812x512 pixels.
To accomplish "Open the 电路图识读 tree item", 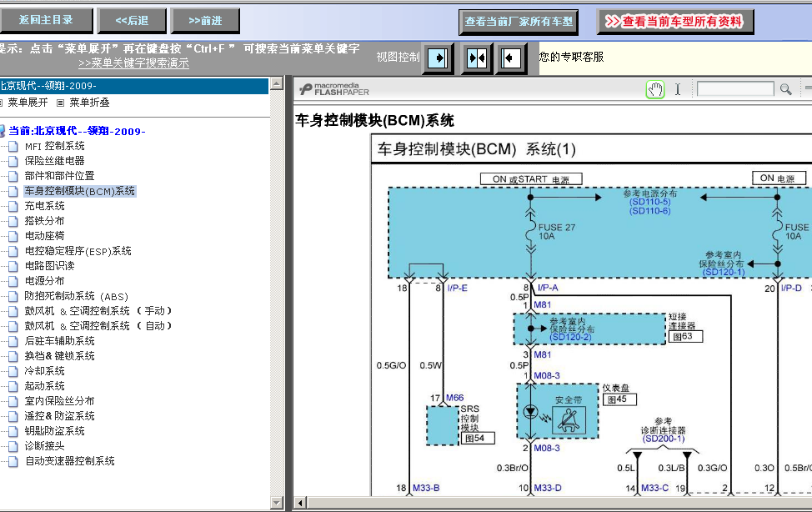I will (50, 266).
